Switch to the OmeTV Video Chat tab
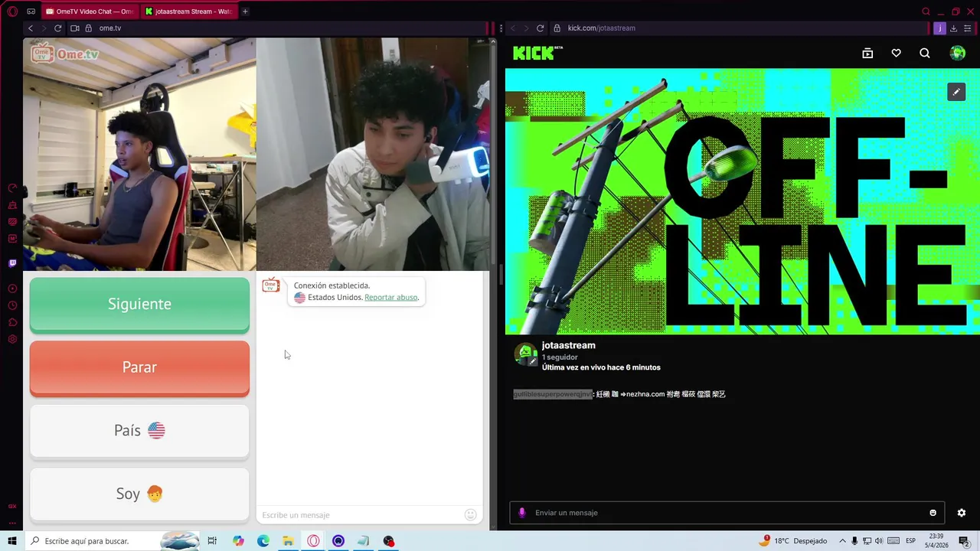The width and height of the screenshot is (980, 551). pos(90,11)
